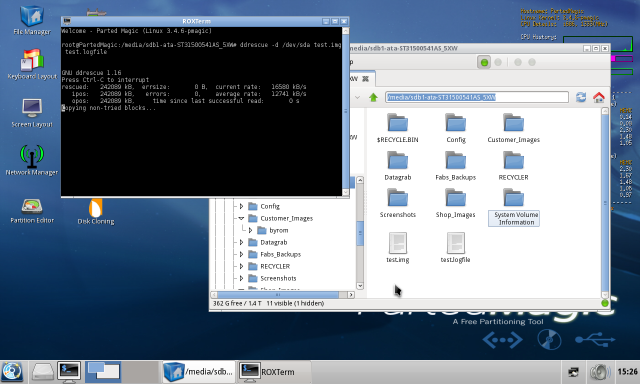640x384 pixels.
Task: Reload the folder with the refresh icon
Action: 581,97
